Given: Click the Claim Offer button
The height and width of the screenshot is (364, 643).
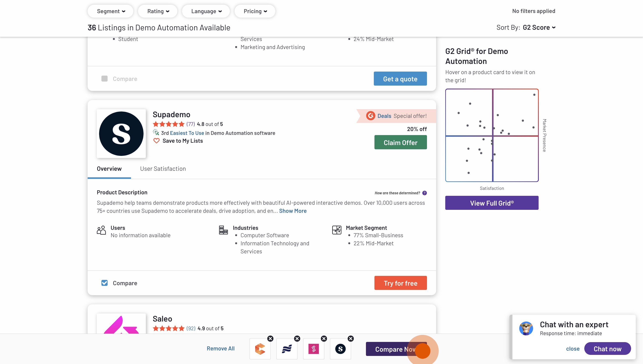Looking at the screenshot, I should coord(400,142).
